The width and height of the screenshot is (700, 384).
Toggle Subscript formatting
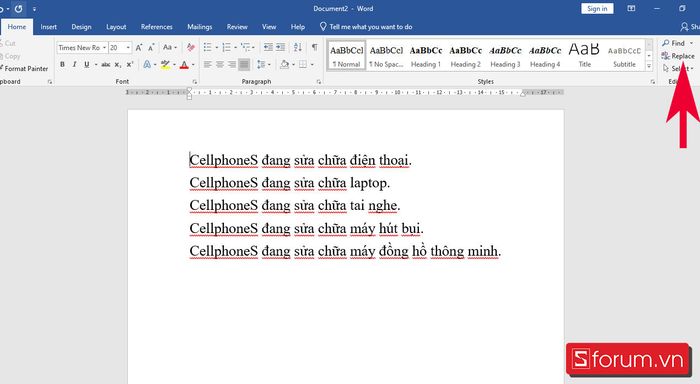coord(117,65)
